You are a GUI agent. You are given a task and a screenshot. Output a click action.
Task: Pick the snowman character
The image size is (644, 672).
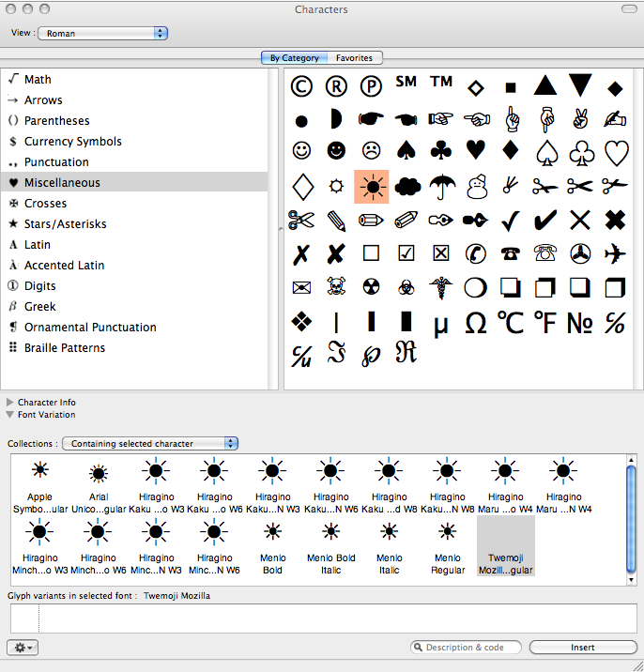477,187
